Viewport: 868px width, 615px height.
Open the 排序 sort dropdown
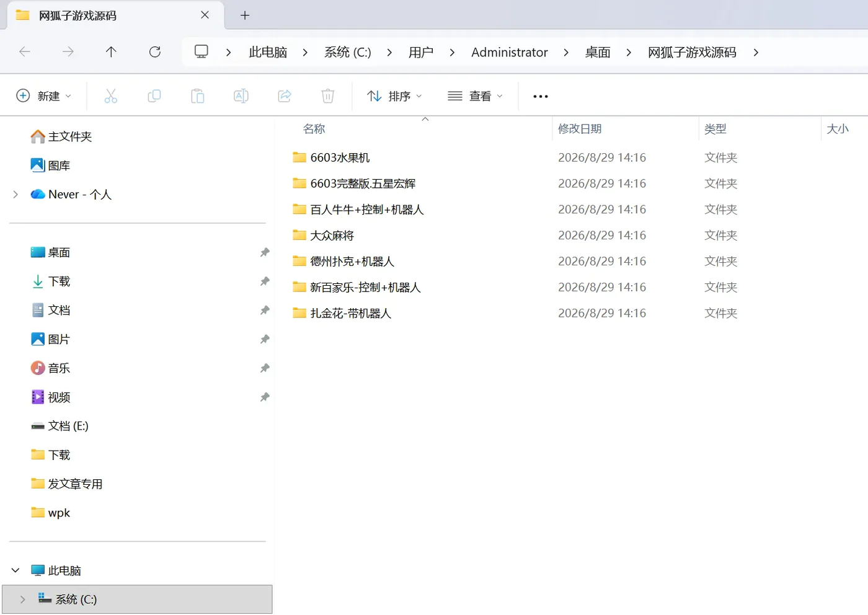394,96
